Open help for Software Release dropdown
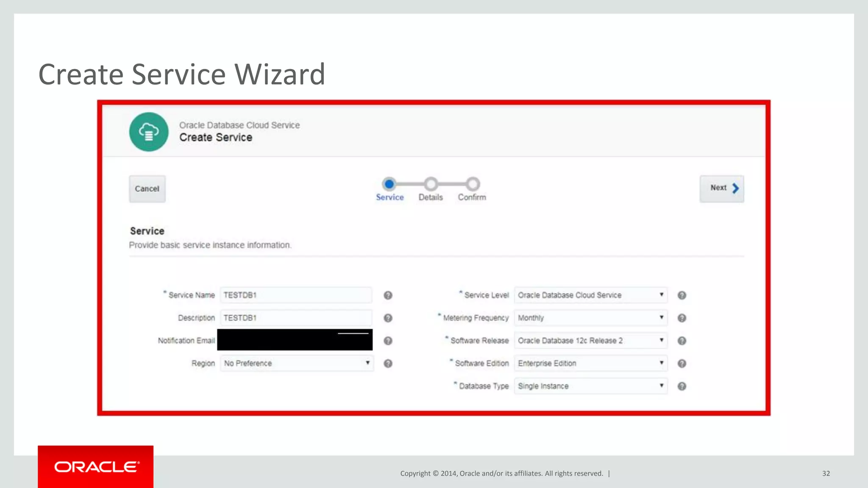 682,341
